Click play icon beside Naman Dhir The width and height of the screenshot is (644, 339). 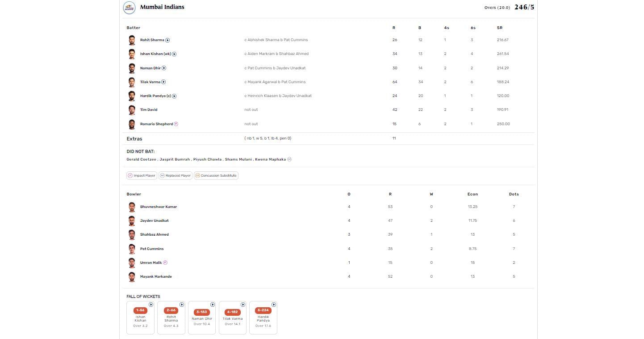[164, 68]
